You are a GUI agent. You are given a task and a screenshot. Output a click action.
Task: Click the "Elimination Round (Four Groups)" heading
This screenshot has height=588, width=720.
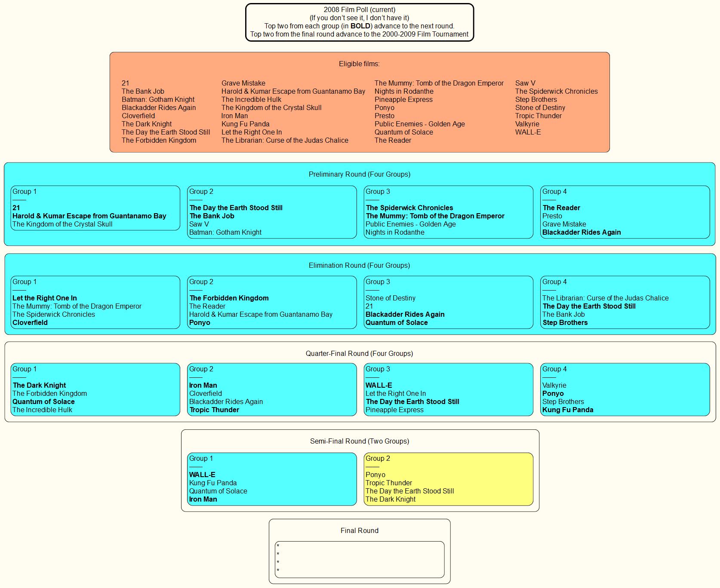359,265
